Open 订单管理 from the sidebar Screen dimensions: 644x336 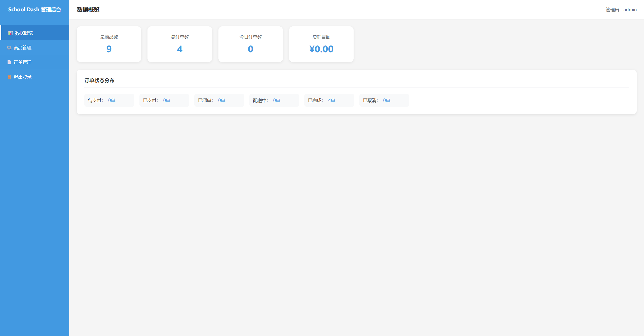coord(23,62)
